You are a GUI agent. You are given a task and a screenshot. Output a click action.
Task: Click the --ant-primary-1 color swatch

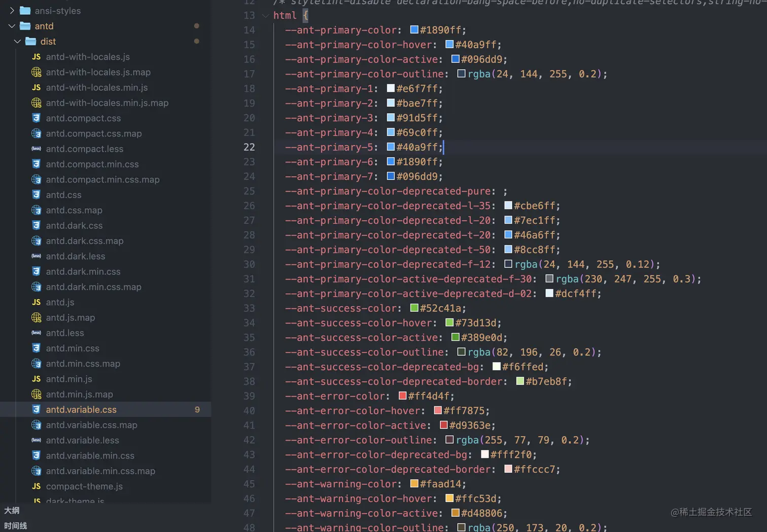391,88
